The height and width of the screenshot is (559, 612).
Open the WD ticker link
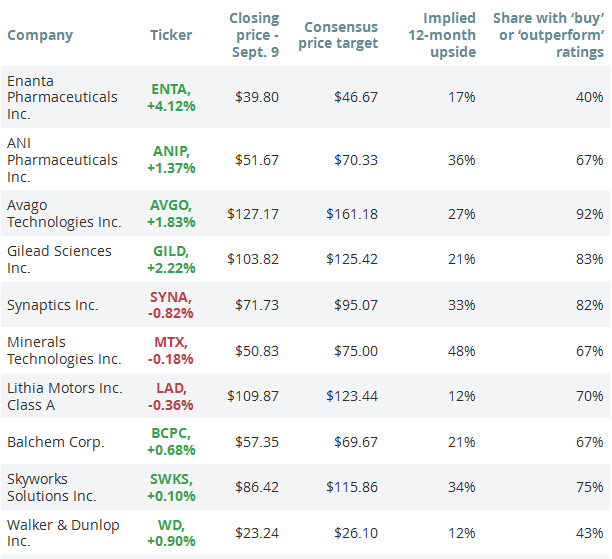[168, 525]
